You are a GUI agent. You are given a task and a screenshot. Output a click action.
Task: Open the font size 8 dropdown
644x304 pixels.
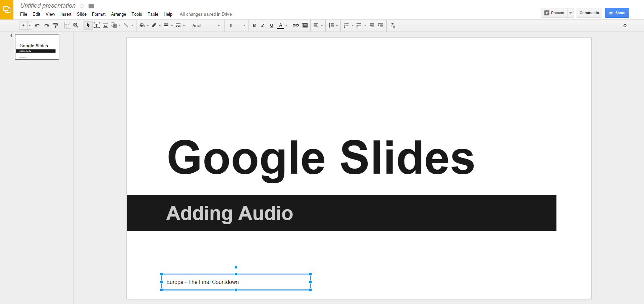(x=237, y=25)
